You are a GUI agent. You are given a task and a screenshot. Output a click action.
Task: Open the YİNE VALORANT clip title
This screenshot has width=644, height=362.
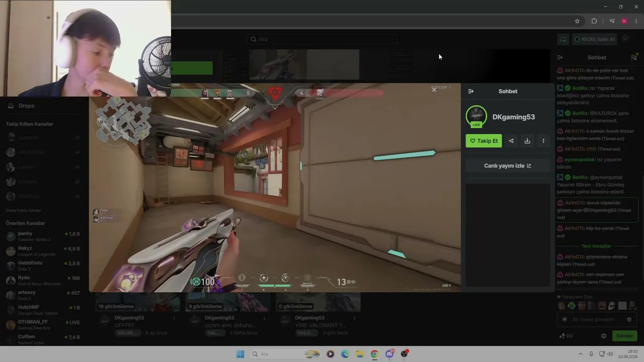coord(321,325)
